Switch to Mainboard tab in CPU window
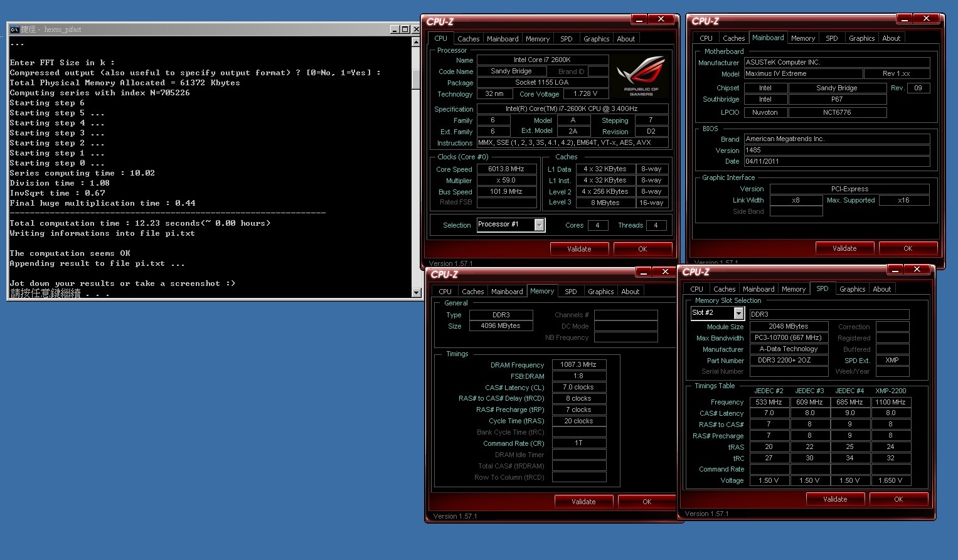Image resolution: width=958 pixels, height=560 pixels. tap(503, 39)
